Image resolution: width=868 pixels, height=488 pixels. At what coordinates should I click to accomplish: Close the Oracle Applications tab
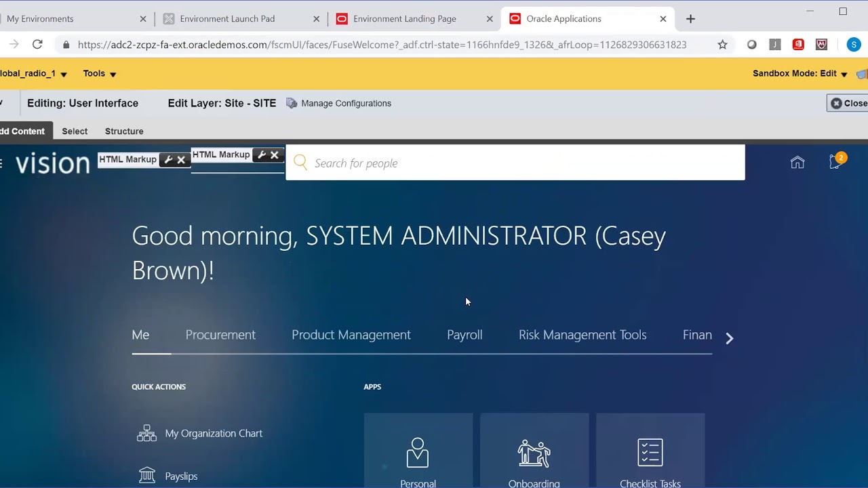coord(663,19)
